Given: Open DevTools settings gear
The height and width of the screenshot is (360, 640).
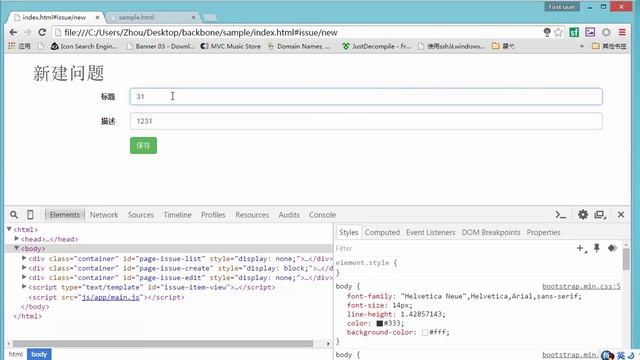Looking at the screenshot, I should tap(583, 215).
